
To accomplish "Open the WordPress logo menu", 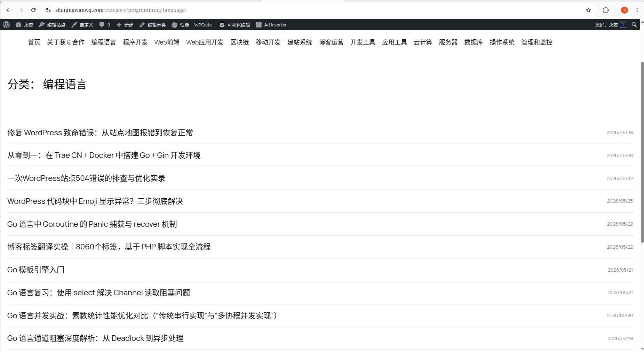I will 6,25.
